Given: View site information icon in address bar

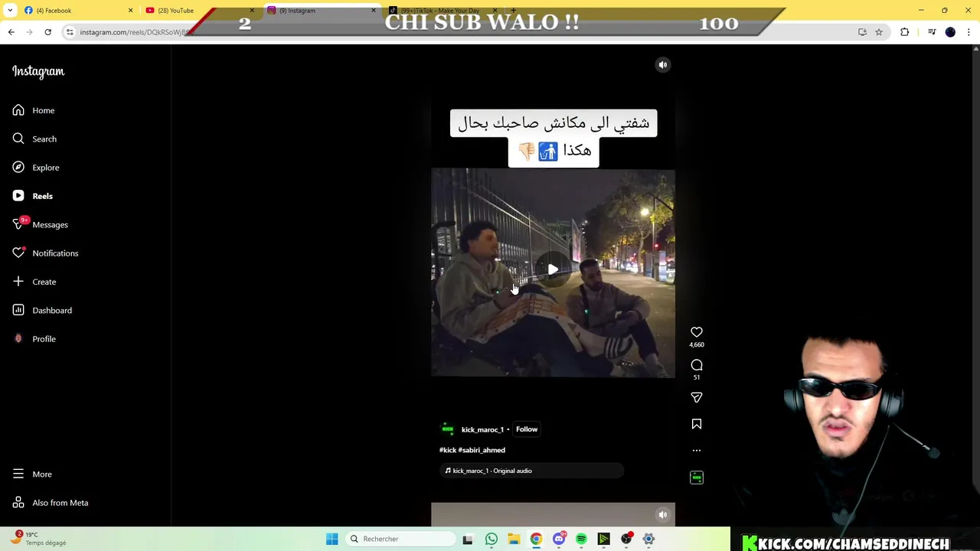Looking at the screenshot, I should pos(70,32).
